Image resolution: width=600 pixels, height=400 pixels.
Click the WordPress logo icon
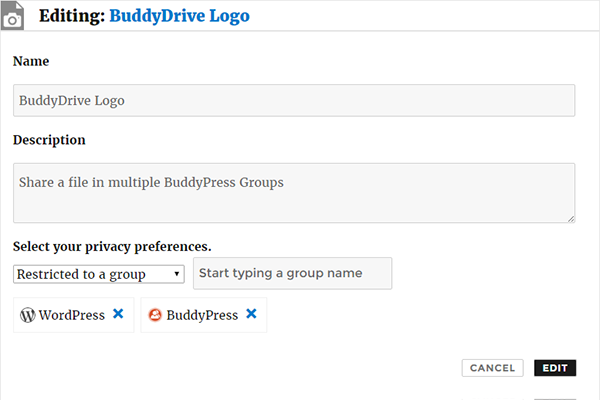click(x=27, y=315)
